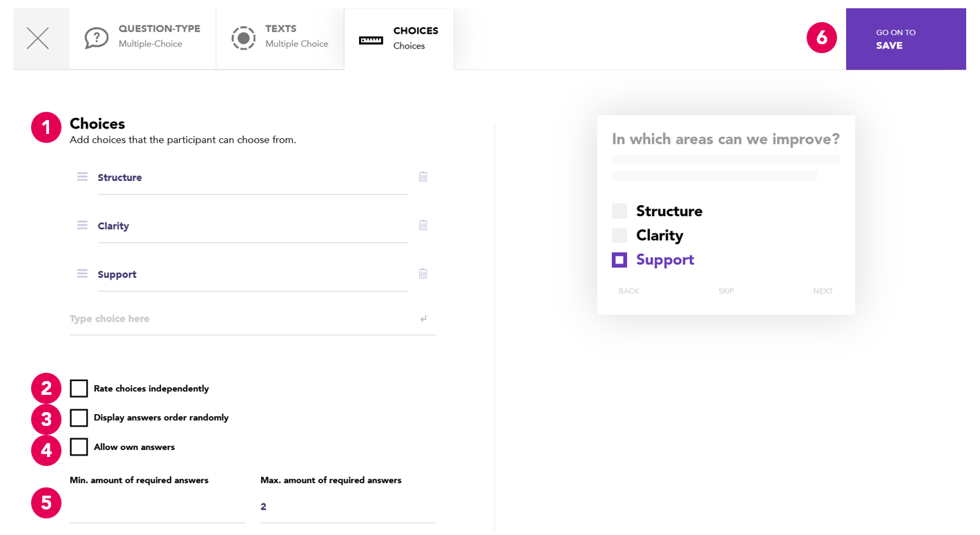The height and width of the screenshot is (535, 980).
Task: Click the 'Type choice here' input
Action: (253, 319)
